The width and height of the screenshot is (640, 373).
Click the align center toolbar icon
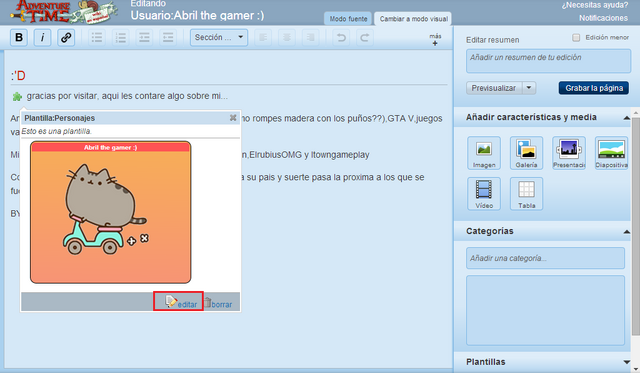pyautogui.click(x=287, y=38)
